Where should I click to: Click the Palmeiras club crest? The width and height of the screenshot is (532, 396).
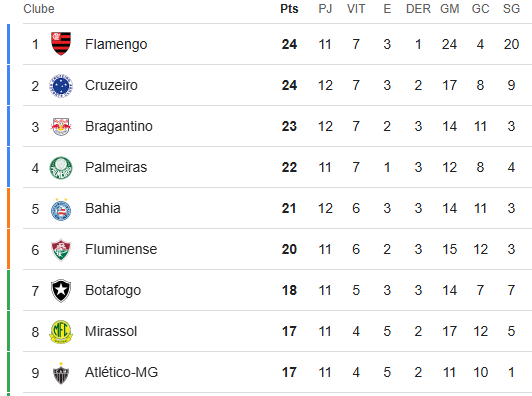[61, 168]
